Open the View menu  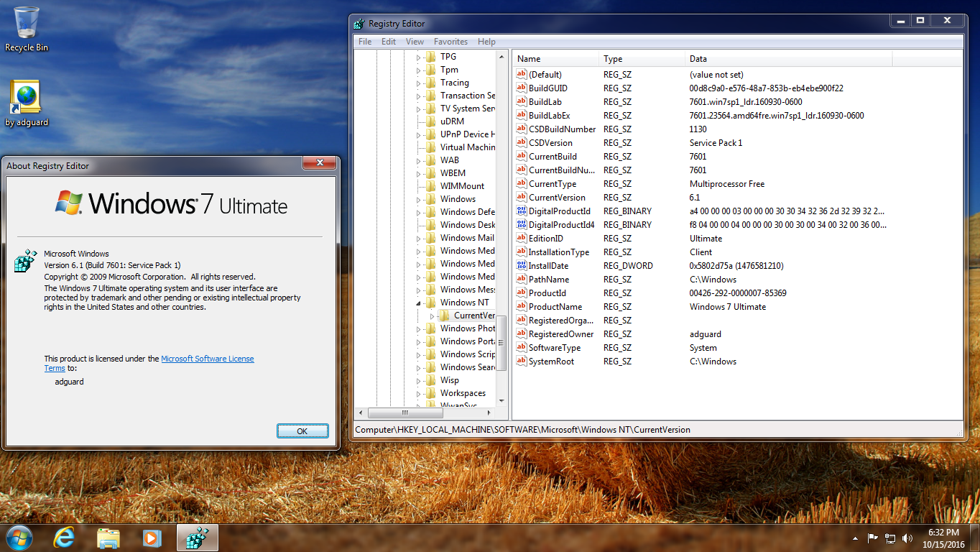[415, 42]
